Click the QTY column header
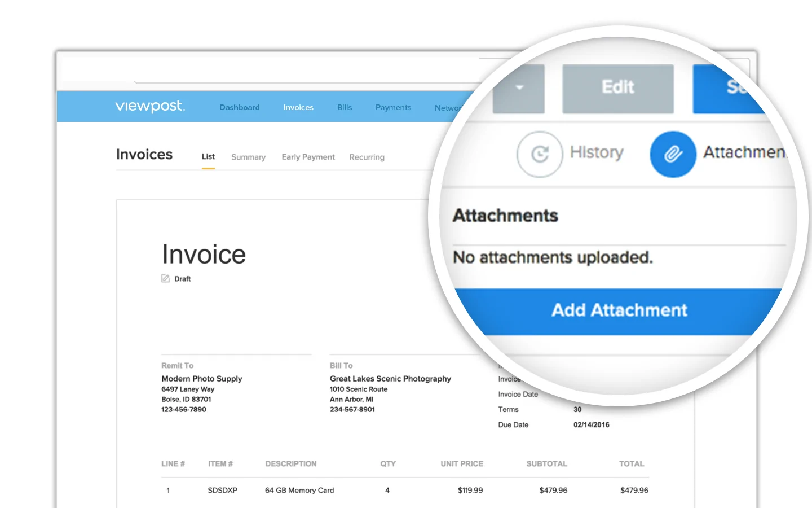The image size is (812, 508). pyautogui.click(x=388, y=464)
